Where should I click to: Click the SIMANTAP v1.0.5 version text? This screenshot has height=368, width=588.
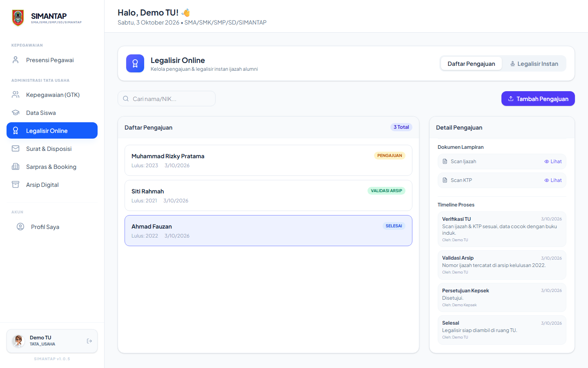[x=52, y=359]
